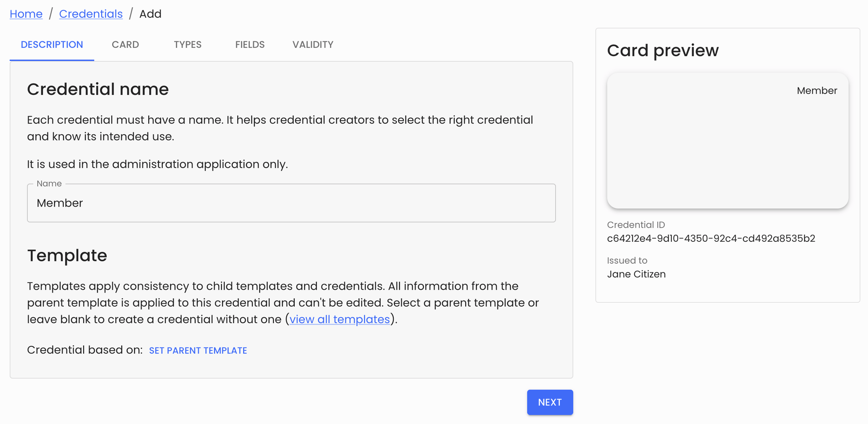
Task: Click Set Parent Template button
Action: pos(198,351)
